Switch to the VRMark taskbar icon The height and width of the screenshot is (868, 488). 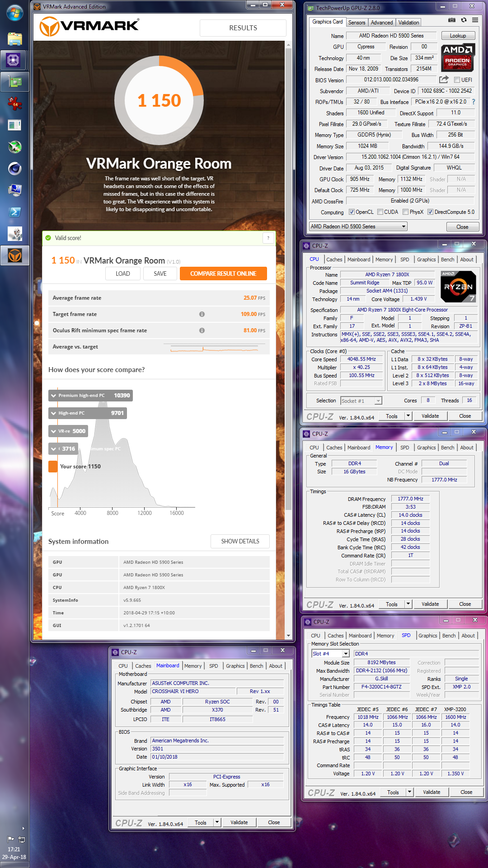(x=15, y=256)
